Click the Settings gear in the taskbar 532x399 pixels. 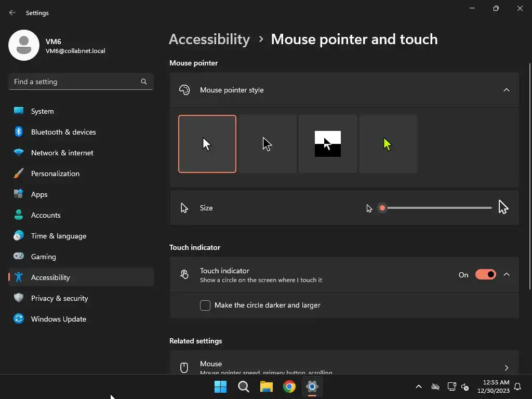point(312,387)
